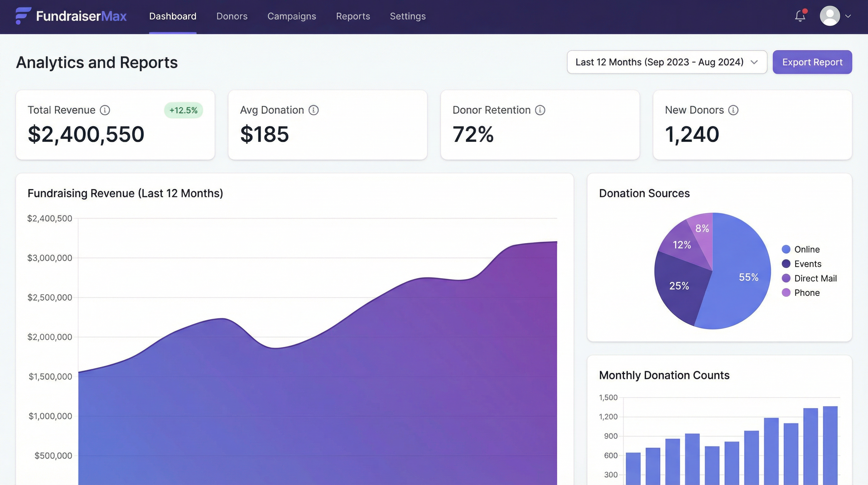868x485 pixels.
Task: Open the Reports page
Action: click(353, 16)
